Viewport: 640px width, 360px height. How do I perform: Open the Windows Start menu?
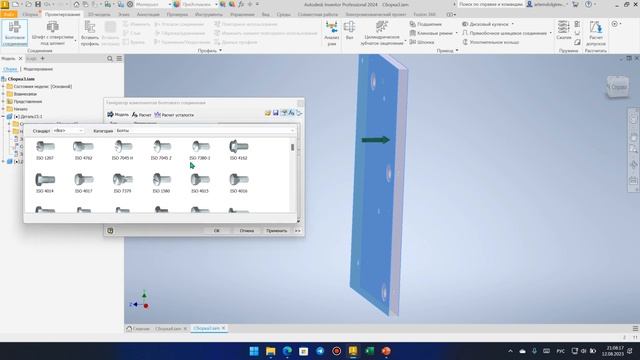[x=254, y=351]
